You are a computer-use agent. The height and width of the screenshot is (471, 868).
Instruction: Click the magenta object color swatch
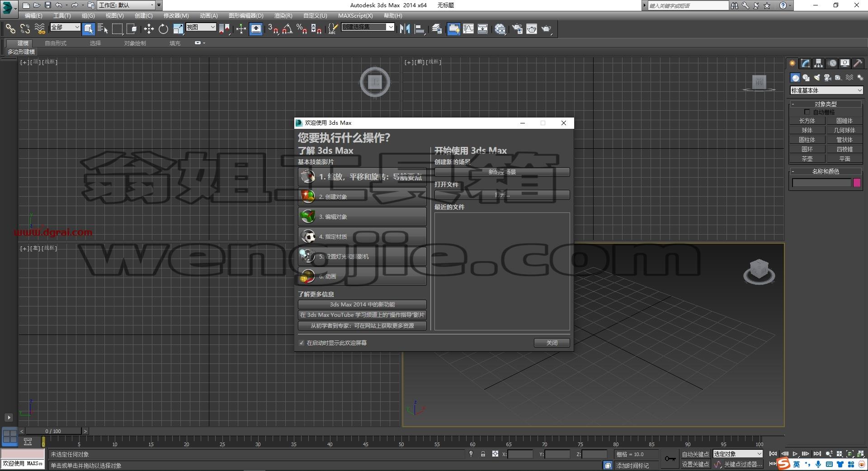click(857, 183)
